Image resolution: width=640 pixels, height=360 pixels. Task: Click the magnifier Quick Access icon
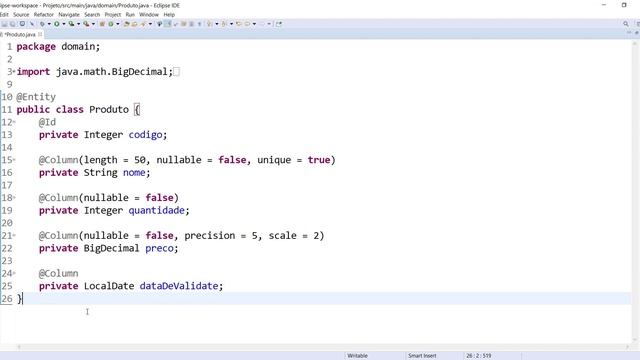pos(626,24)
